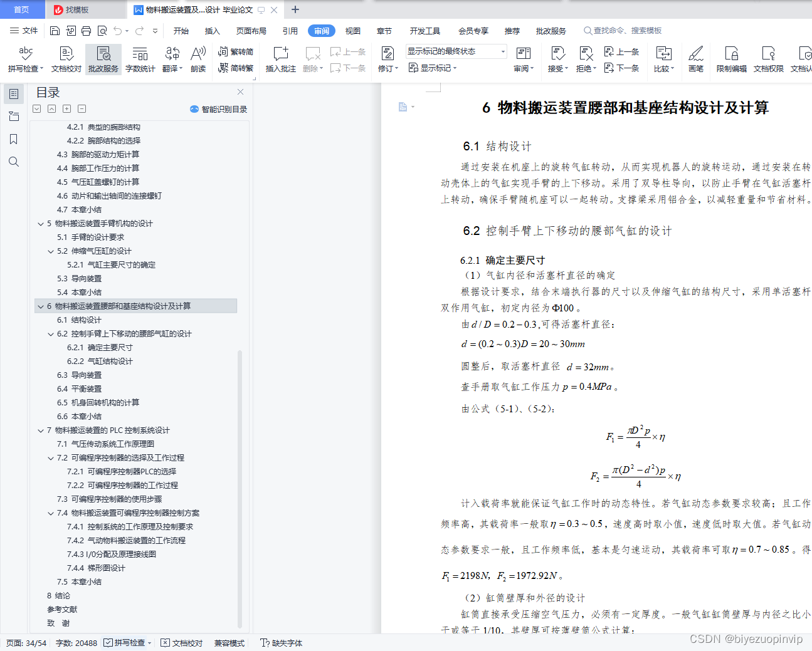Click the 文档校对 proofreading icon
The image size is (812, 651).
[66, 60]
